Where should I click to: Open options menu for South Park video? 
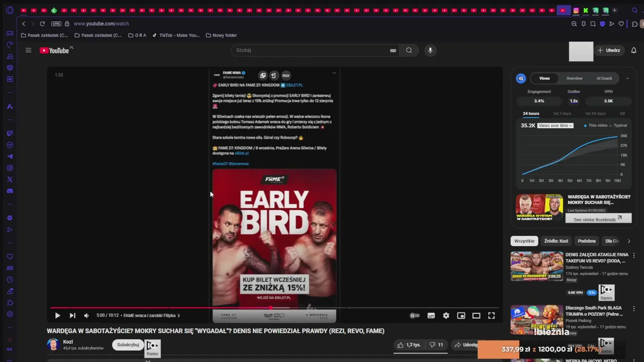(x=634, y=309)
